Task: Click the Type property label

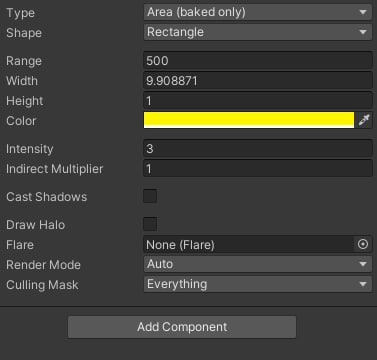Action: [20, 13]
